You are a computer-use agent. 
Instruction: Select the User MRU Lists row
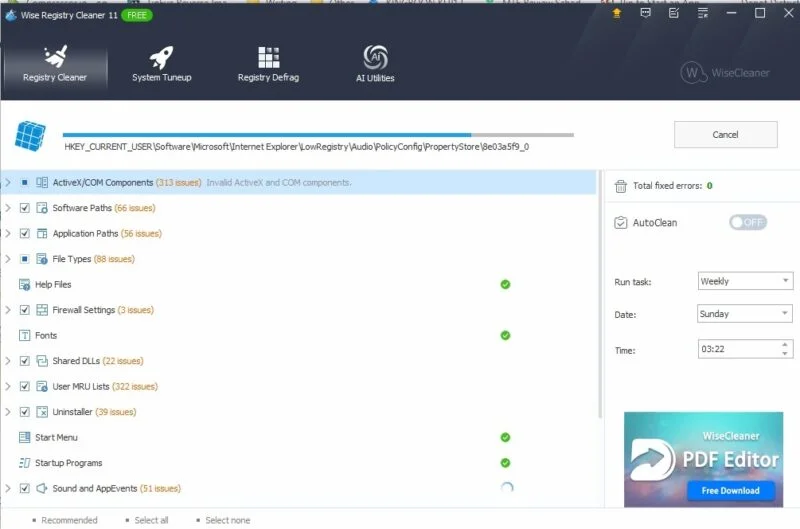[298, 386]
